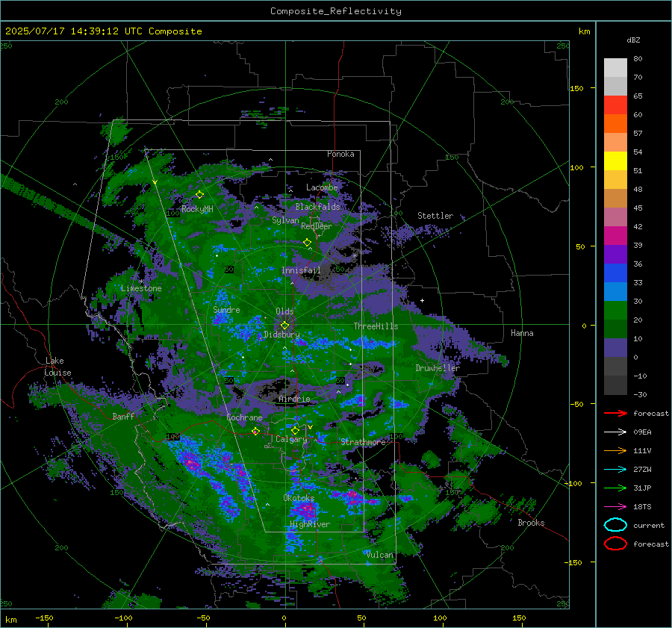Image resolution: width=672 pixels, height=628 pixels.
Task: Click the 2025/07/17 14:39:12 UTC timestamp
Action: 68,31
